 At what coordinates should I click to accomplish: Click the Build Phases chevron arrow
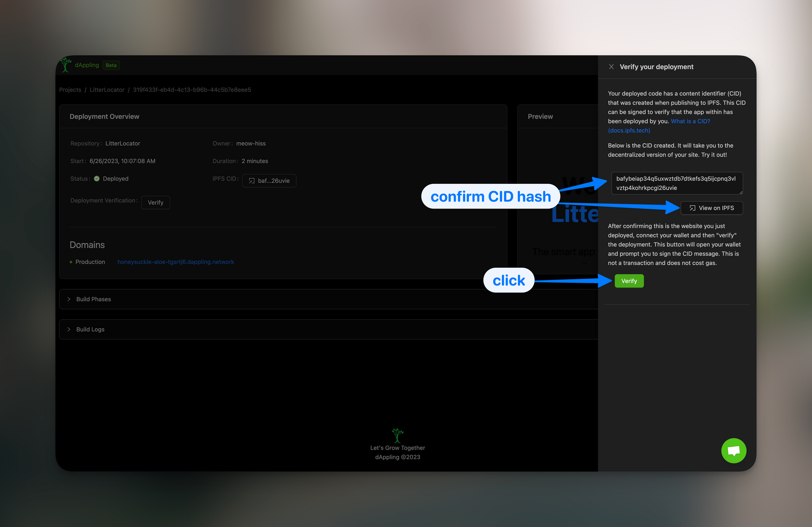coord(69,299)
